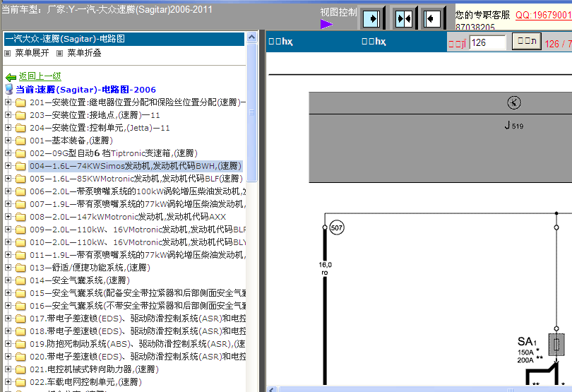
Task: Open 015—安全气囊系统 entry
Action: (138, 293)
